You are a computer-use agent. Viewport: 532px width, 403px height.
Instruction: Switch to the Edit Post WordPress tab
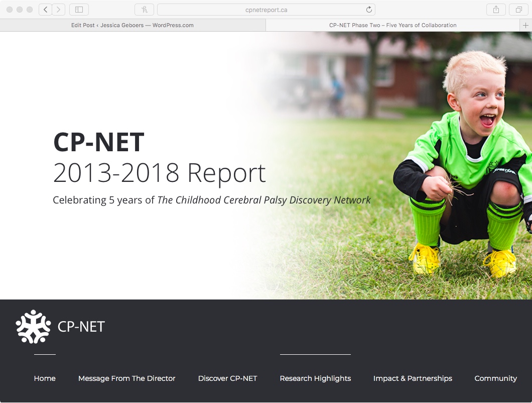(133, 25)
